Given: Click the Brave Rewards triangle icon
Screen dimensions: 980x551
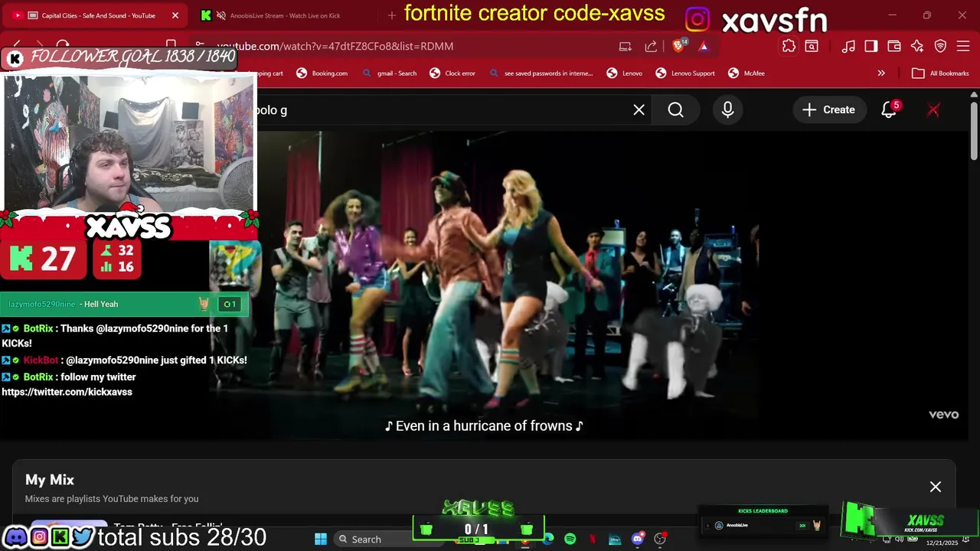Looking at the screenshot, I should tap(703, 47).
